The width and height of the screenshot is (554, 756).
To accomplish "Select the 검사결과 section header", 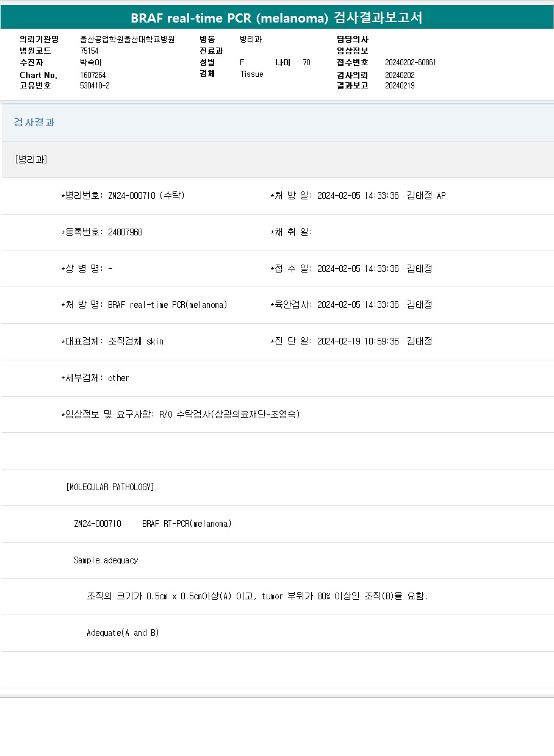I will [35, 123].
